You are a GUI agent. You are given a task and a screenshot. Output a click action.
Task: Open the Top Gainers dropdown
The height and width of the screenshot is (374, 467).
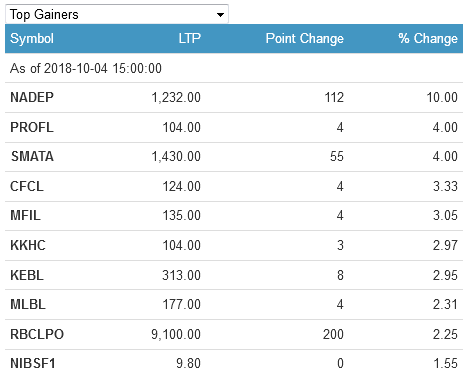(x=117, y=14)
